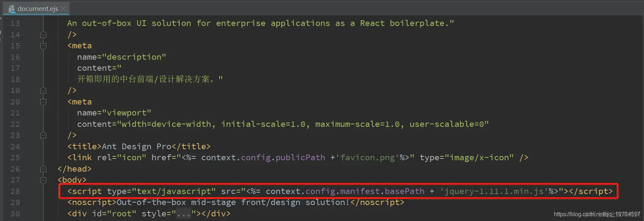Close the document.ejs tab
The image size is (644, 221).
tap(63, 9)
